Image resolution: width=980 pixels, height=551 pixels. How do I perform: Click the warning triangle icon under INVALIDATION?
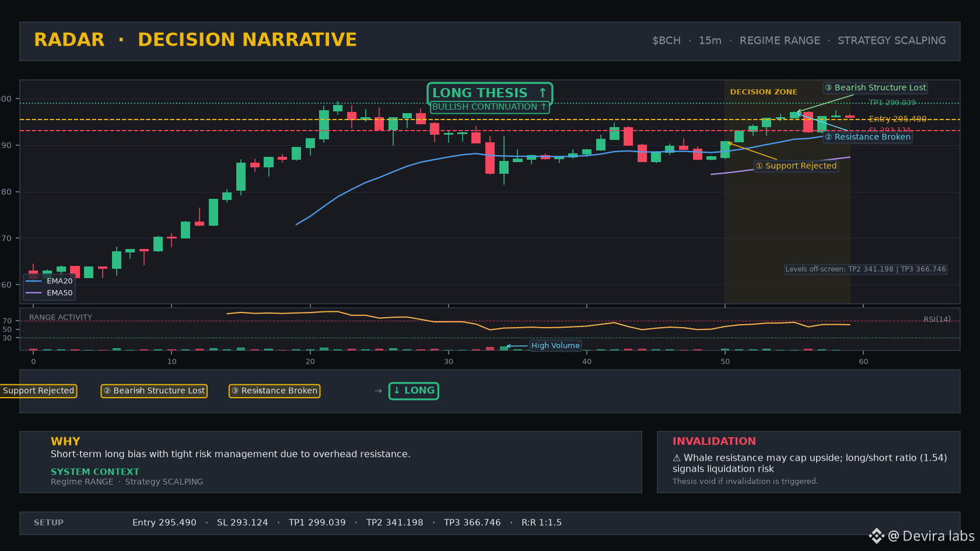pos(677,458)
